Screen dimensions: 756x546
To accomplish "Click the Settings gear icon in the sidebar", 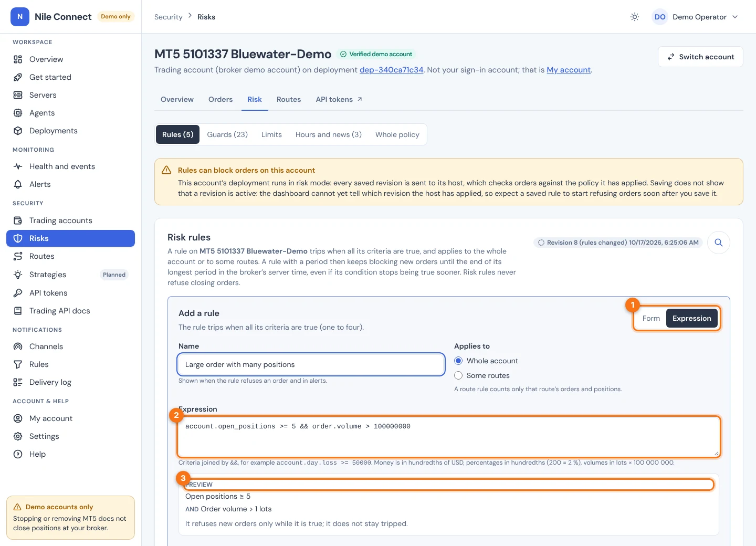I will point(18,436).
